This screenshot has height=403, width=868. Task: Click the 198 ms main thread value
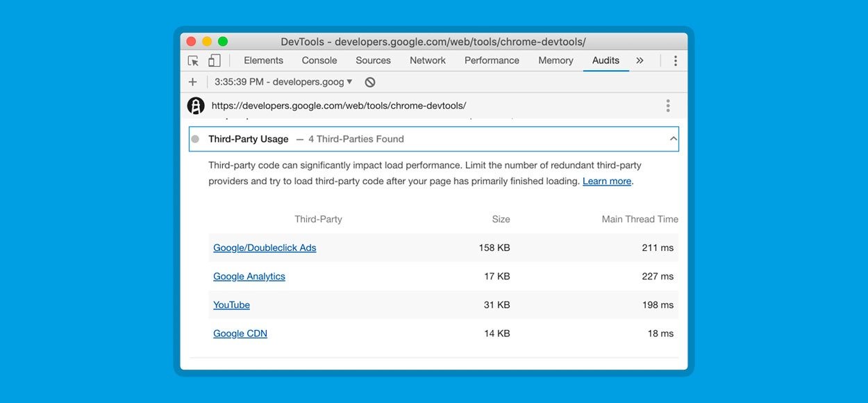pos(658,305)
